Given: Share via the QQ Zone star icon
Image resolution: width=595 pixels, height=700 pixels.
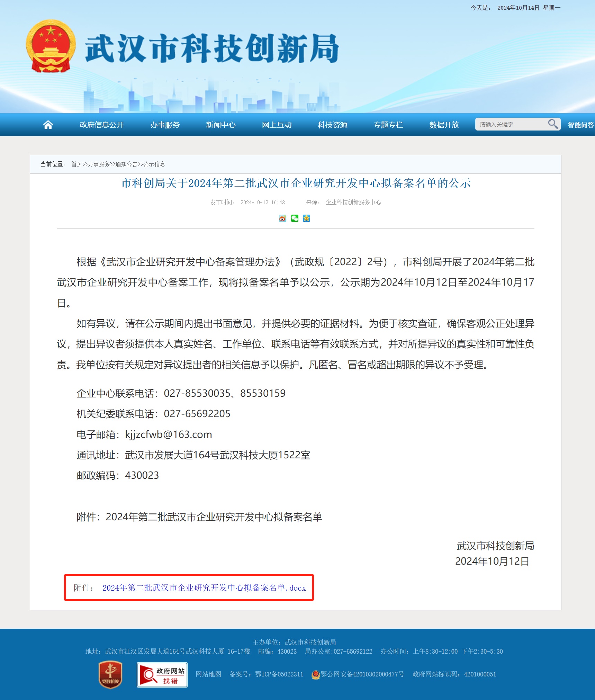Looking at the screenshot, I should (x=306, y=218).
